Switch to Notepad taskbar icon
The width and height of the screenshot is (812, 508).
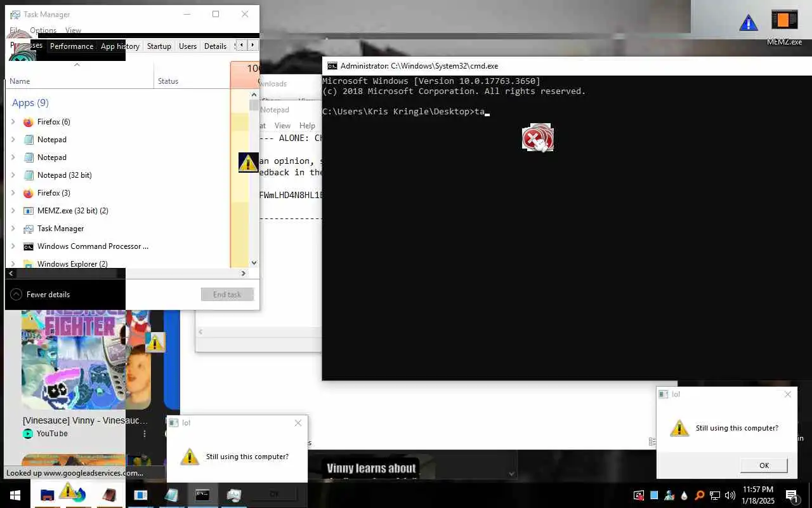click(x=172, y=495)
